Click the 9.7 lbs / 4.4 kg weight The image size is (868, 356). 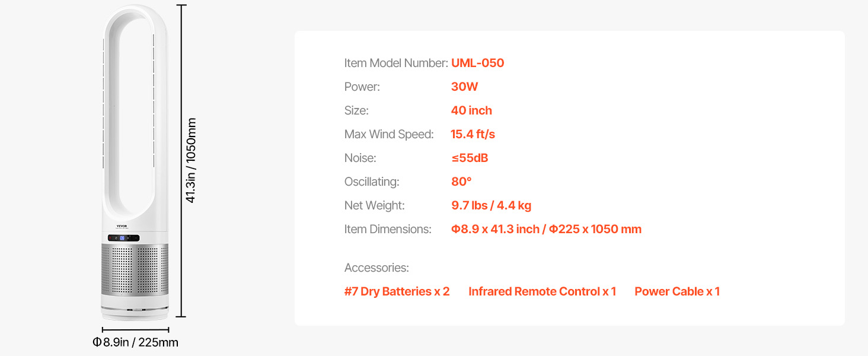point(491,205)
